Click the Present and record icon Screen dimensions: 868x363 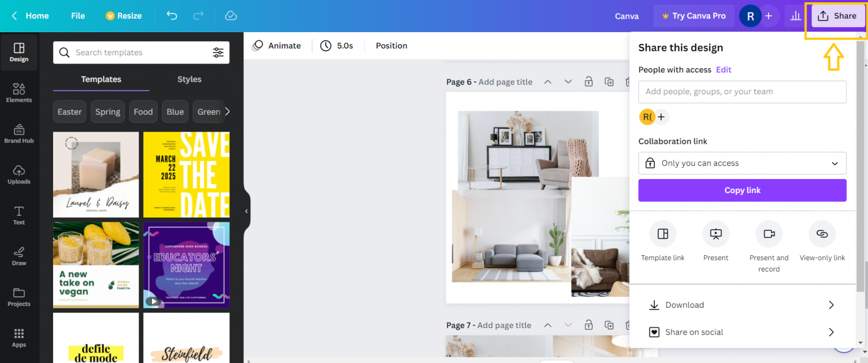769,234
